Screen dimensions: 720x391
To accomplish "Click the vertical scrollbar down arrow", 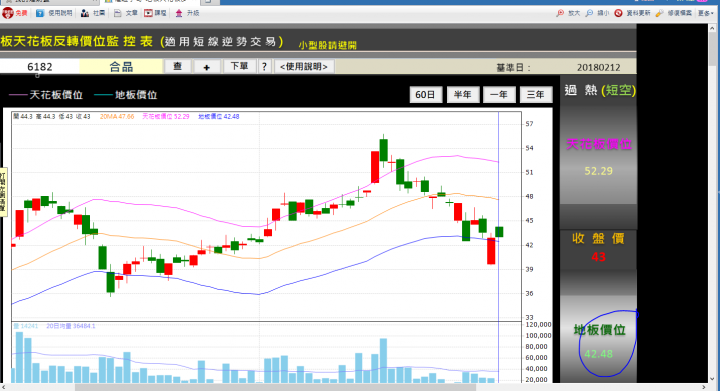I will [713, 379].
